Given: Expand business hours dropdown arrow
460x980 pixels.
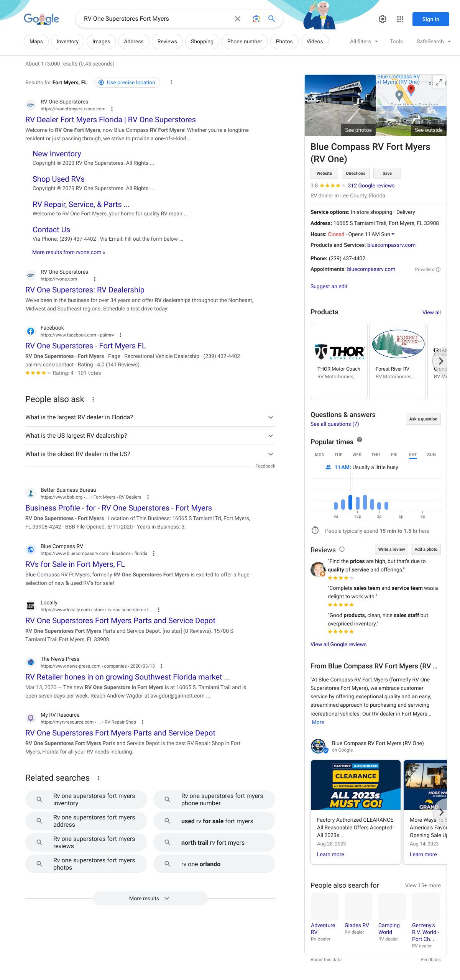Looking at the screenshot, I should point(393,234).
